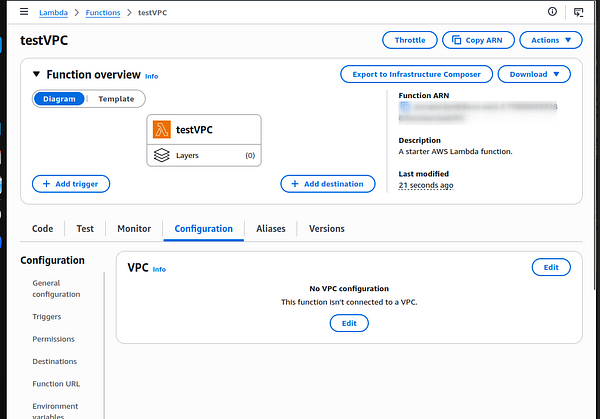Select General configuration in sidebar

click(x=56, y=289)
